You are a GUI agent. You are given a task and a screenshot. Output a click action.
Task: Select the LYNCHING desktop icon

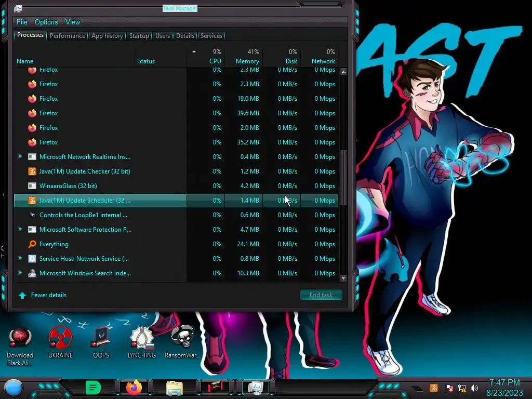[142, 342]
